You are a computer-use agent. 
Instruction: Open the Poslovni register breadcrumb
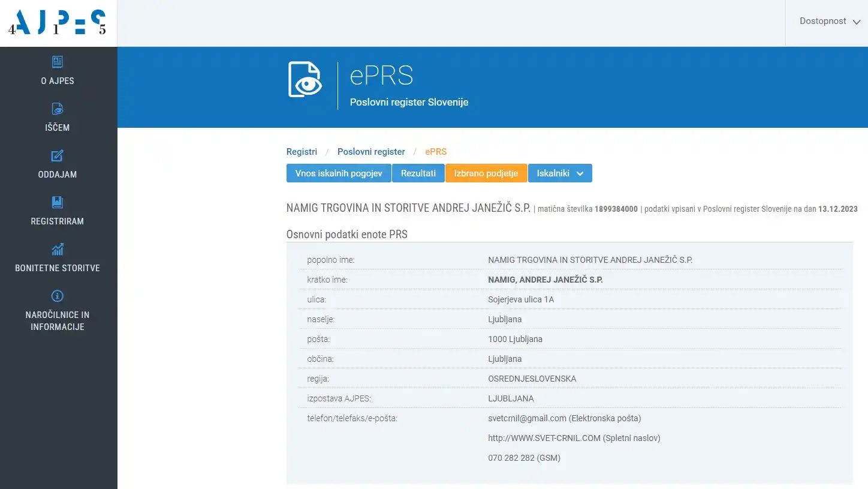(371, 151)
